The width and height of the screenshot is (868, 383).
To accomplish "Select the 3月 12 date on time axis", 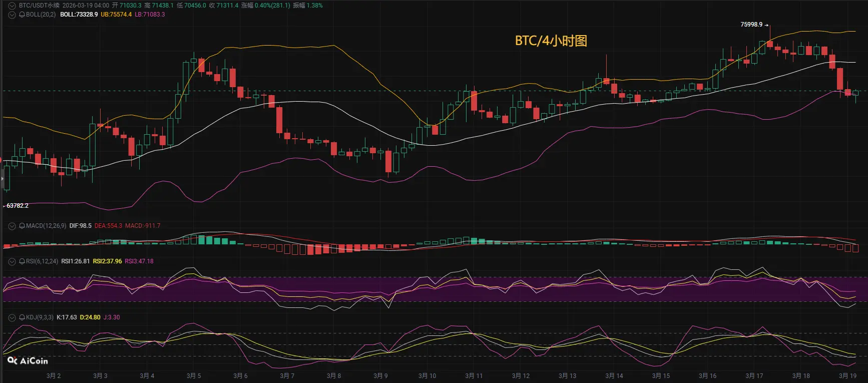I will coord(521,376).
